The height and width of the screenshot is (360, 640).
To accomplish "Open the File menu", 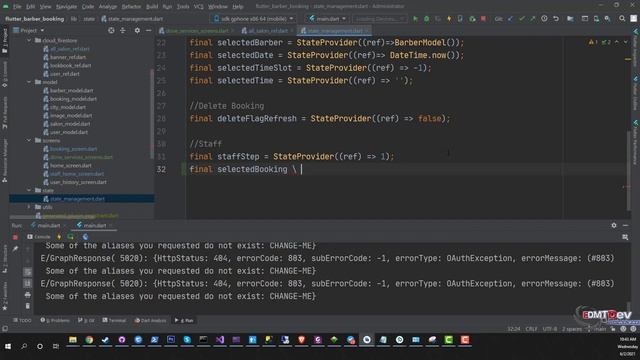I will (x=17, y=7).
